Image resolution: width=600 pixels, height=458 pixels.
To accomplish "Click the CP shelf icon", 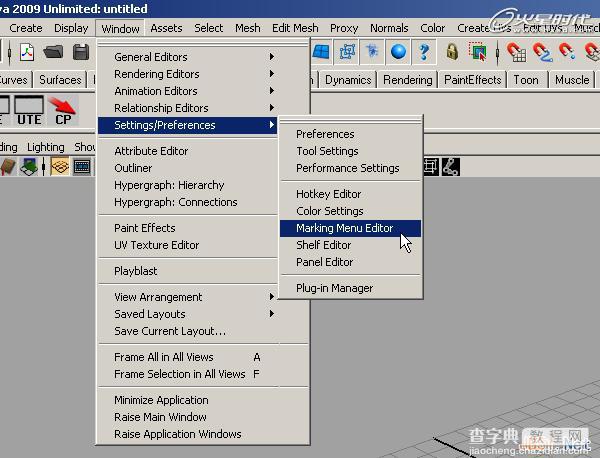I will [x=63, y=111].
